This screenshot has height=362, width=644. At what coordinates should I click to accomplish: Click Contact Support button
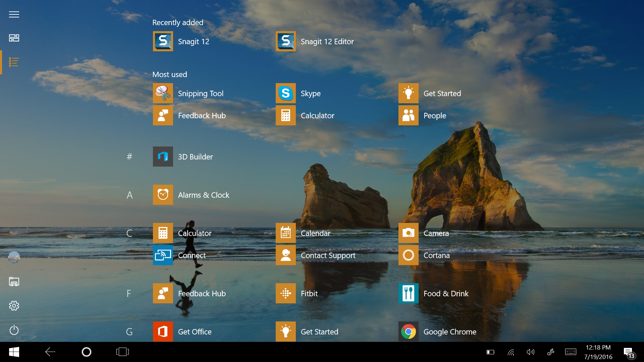(x=328, y=255)
